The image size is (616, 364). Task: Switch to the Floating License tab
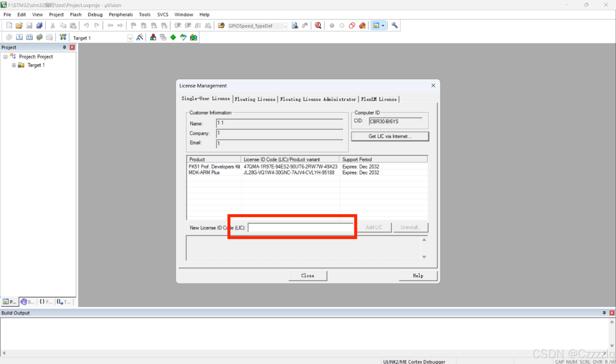tap(255, 99)
